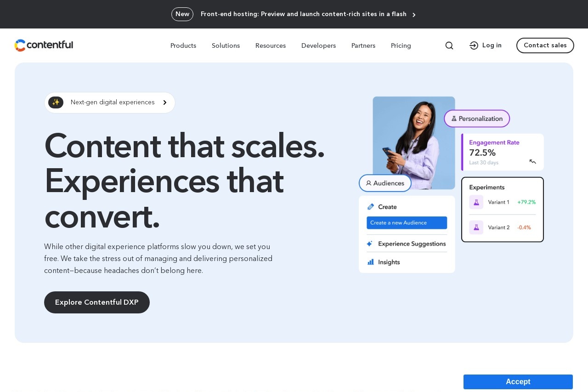Click the sparkles icon badge
This screenshot has width=588, height=392.
[x=56, y=102]
